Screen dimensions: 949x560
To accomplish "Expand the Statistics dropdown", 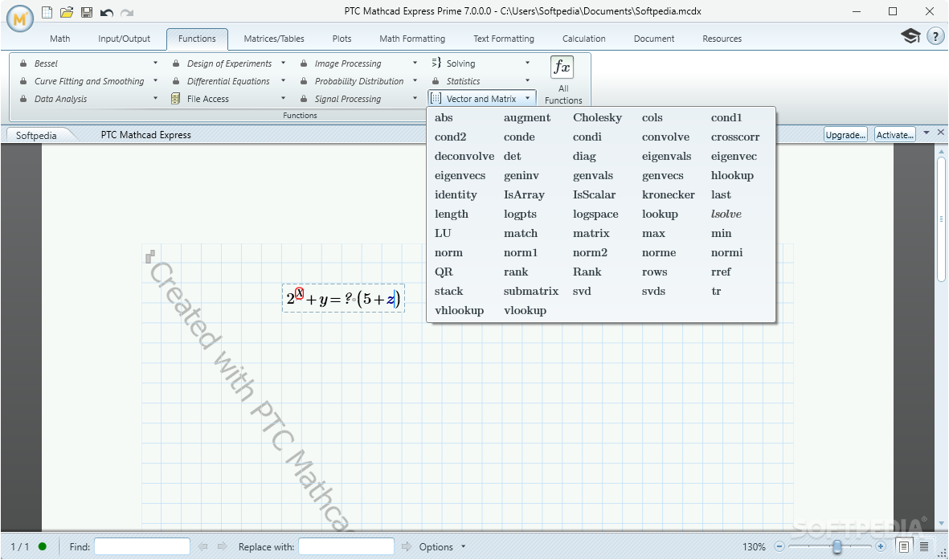I will [x=528, y=80].
